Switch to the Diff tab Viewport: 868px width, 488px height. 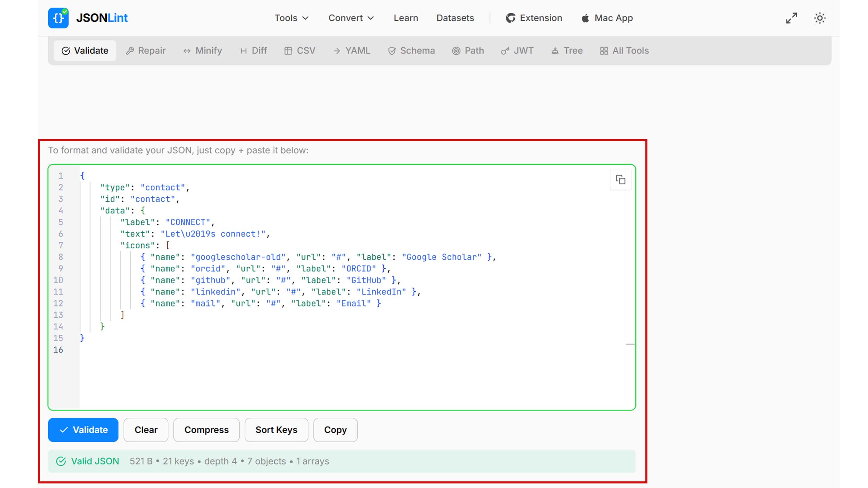[x=254, y=51]
